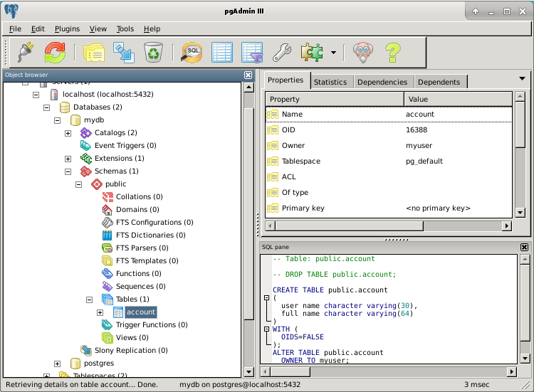Collapse the WITH clause fold marker
This screenshot has width=534, height=392.
(x=267, y=329)
